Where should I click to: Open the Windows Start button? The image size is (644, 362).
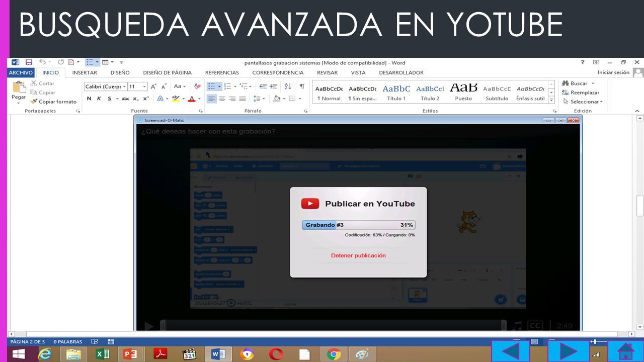[19, 354]
